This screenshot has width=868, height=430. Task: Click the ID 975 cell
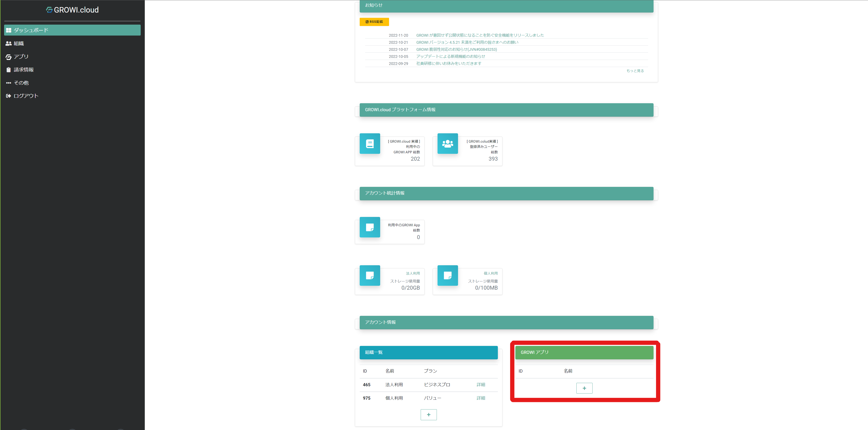tap(367, 398)
